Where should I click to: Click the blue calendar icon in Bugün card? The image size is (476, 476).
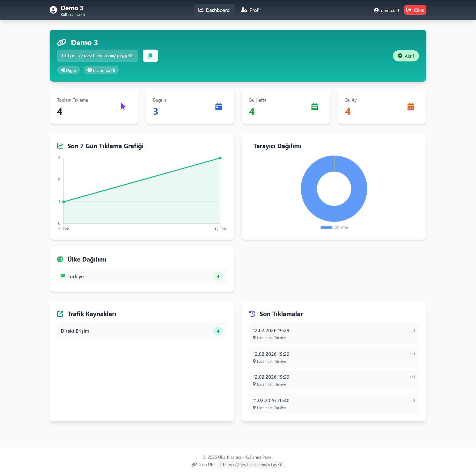pyautogui.click(x=219, y=107)
